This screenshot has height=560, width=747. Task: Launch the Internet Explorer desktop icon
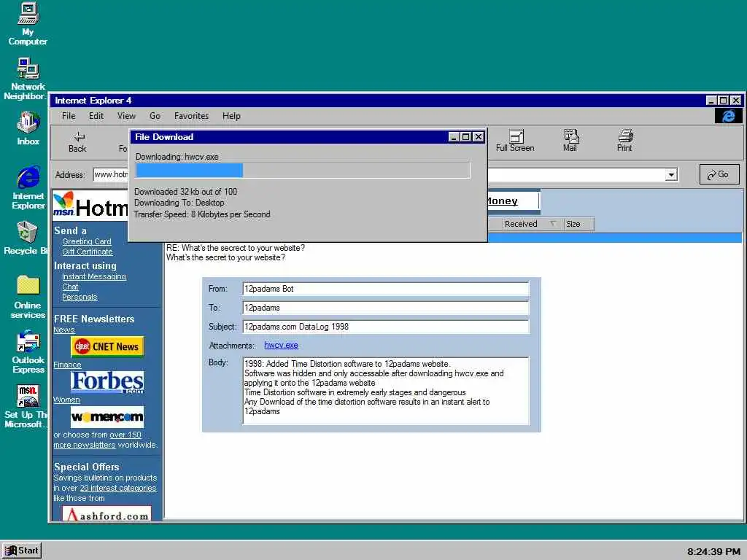[28, 187]
